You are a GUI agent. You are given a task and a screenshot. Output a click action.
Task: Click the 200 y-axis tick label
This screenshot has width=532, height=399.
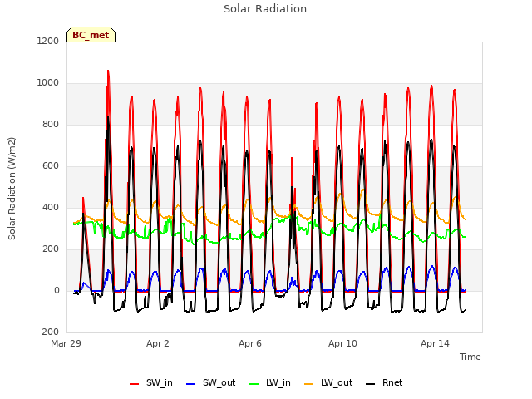tap(51, 249)
